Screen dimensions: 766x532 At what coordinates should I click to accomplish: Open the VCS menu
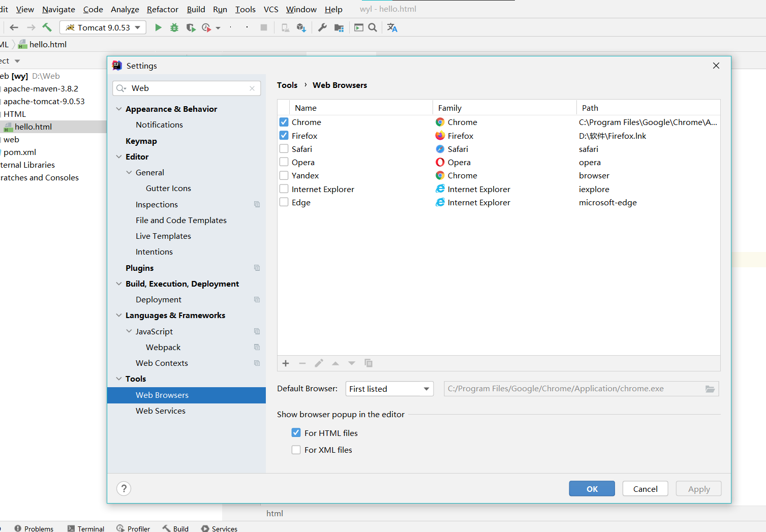click(x=271, y=9)
